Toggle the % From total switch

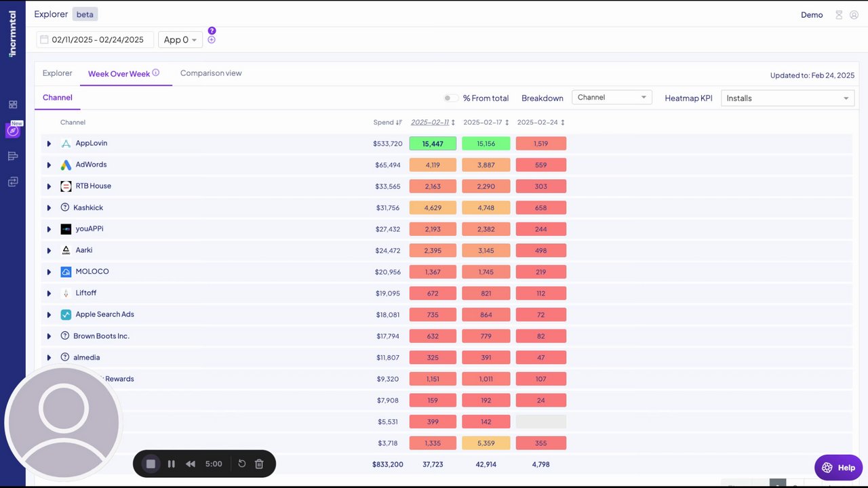(x=450, y=98)
